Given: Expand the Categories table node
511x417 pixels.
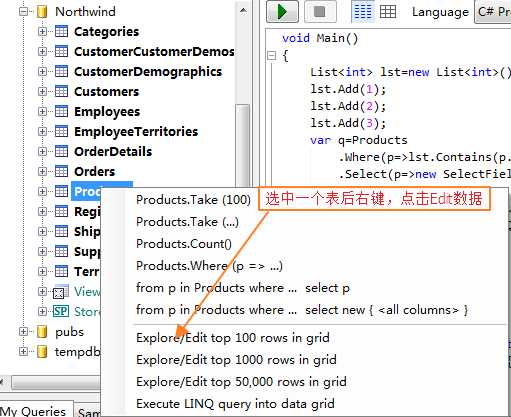Looking at the screenshot, I should pyautogui.click(x=42, y=32).
